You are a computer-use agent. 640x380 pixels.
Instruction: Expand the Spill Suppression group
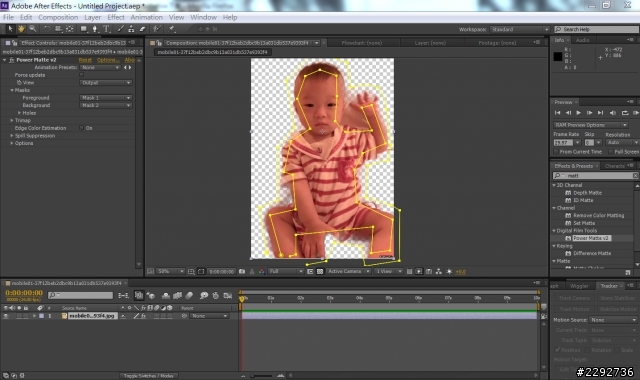12,136
